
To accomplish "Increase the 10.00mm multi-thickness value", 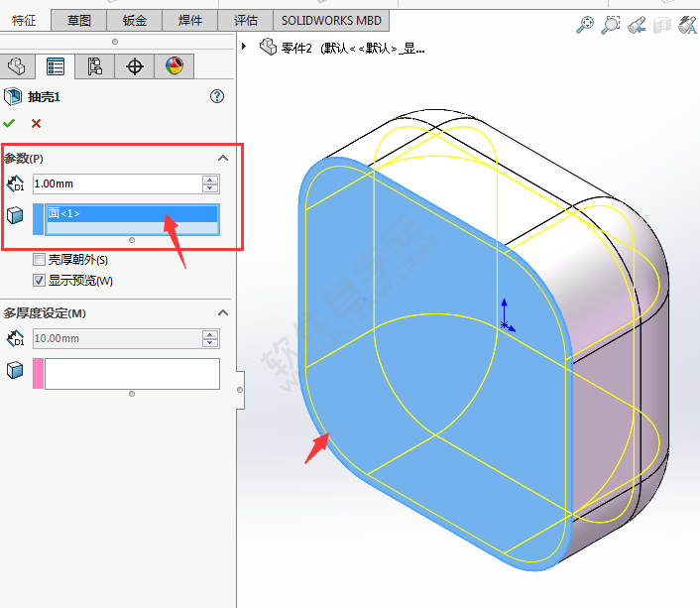I will point(210,334).
